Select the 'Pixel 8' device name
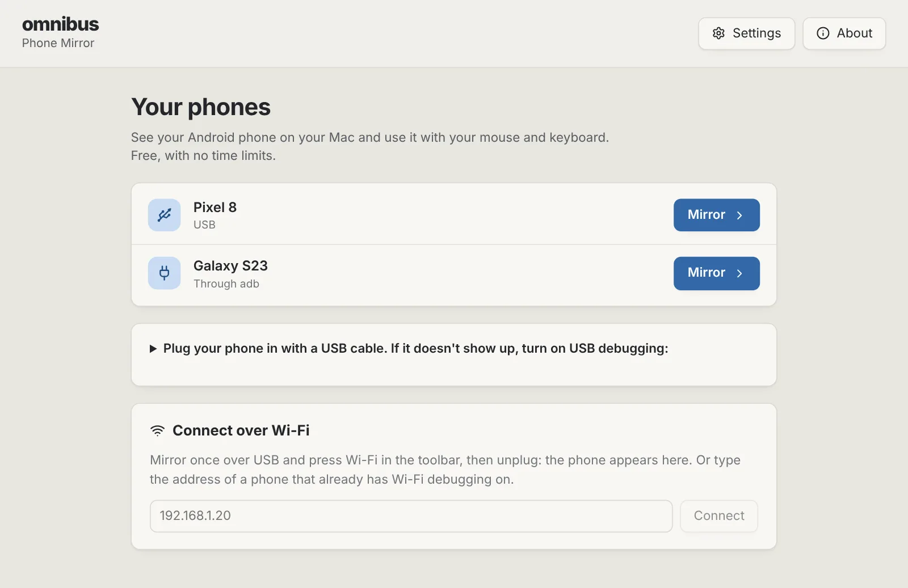908x588 pixels. click(x=215, y=208)
